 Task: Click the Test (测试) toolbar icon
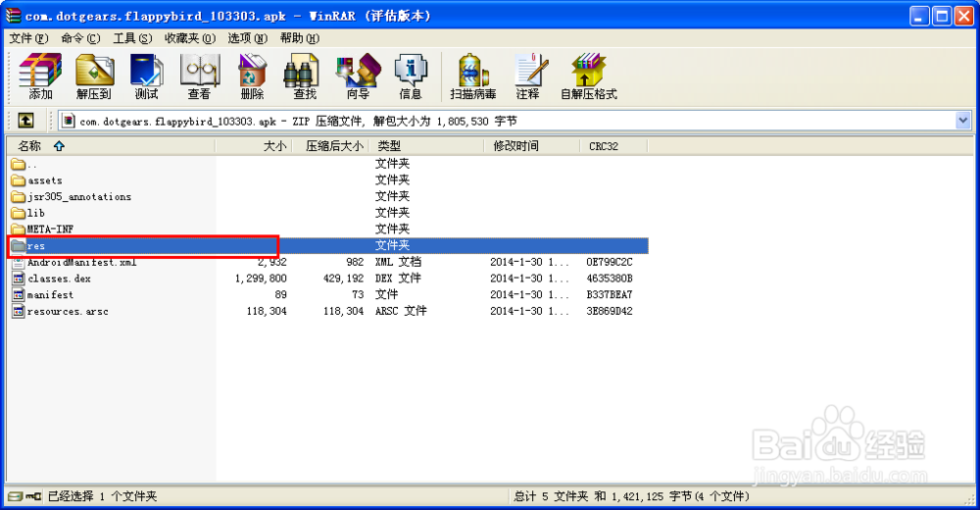coord(146,76)
